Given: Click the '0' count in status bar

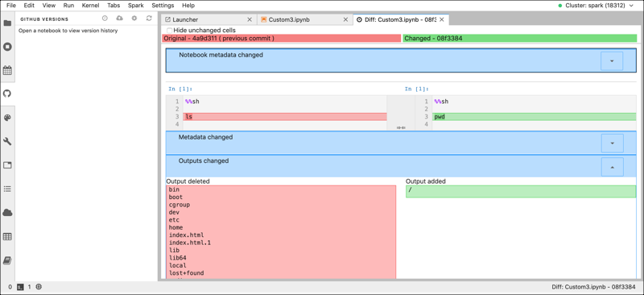Looking at the screenshot, I should (10, 287).
